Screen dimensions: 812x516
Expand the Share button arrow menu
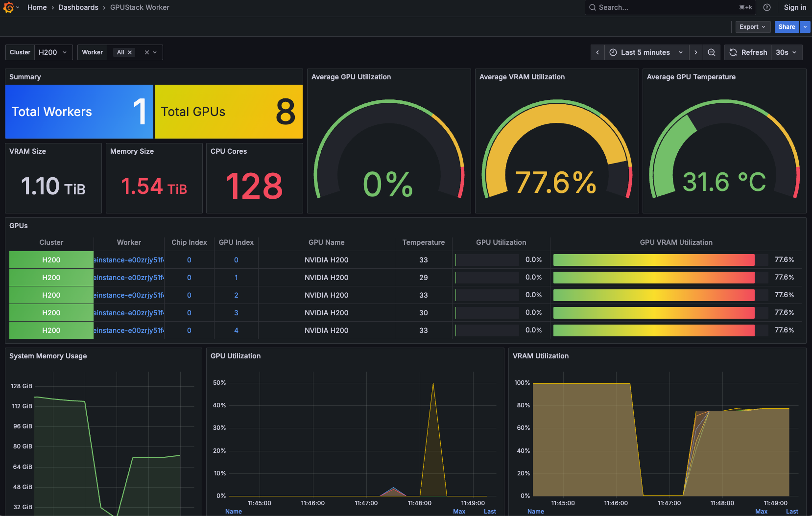[x=805, y=27]
